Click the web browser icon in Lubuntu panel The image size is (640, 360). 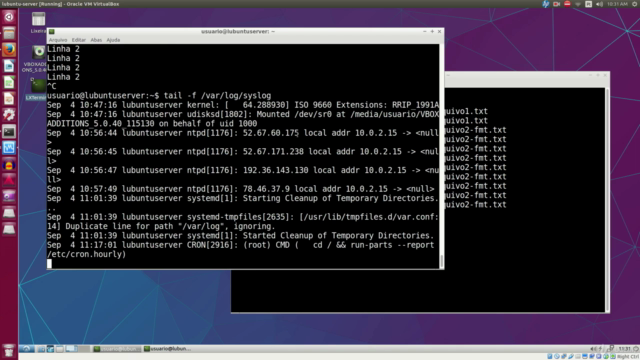(x=50, y=349)
